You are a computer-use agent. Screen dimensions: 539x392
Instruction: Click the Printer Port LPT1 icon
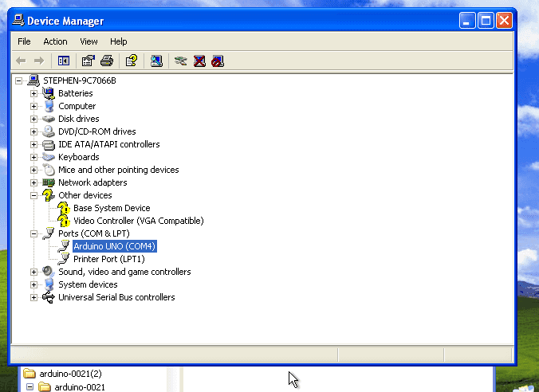(64, 259)
